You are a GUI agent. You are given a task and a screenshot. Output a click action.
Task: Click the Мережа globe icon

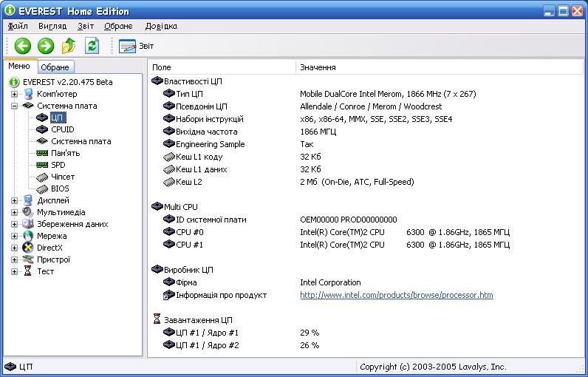pyautogui.click(x=28, y=236)
